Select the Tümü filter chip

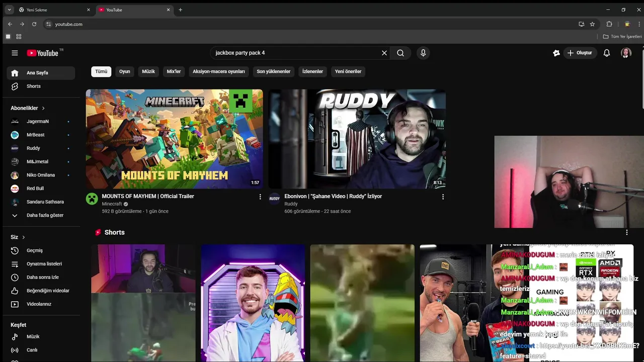click(101, 71)
